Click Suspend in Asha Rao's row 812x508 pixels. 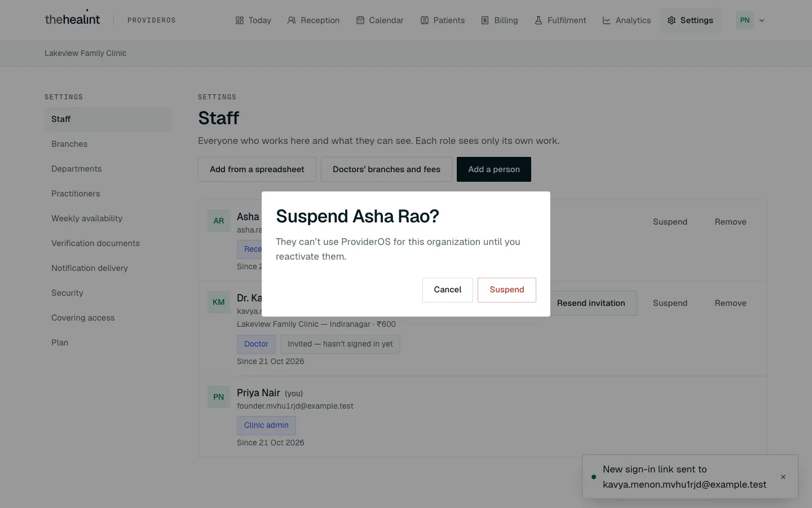click(670, 222)
